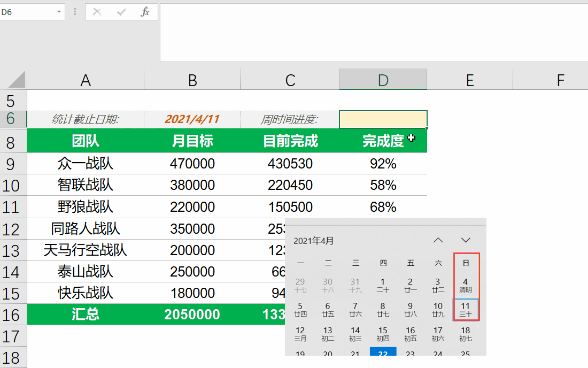
Task: Go to next month in calendar
Action: pyautogui.click(x=466, y=240)
